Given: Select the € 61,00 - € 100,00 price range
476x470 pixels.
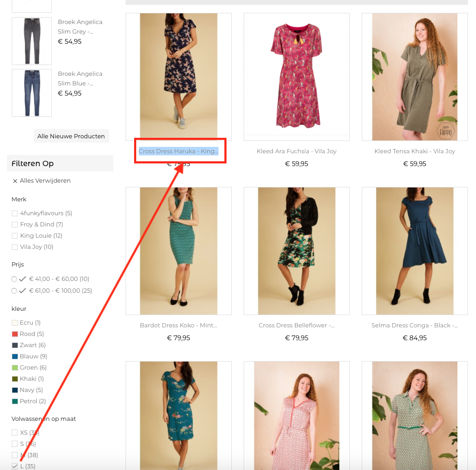Looking at the screenshot, I should [x=14, y=291].
